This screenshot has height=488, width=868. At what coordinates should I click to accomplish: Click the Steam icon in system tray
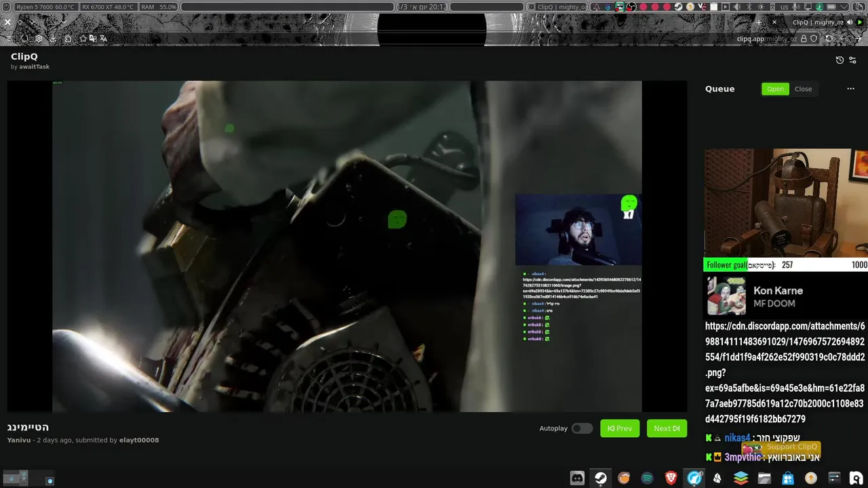(x=678, y=7)
